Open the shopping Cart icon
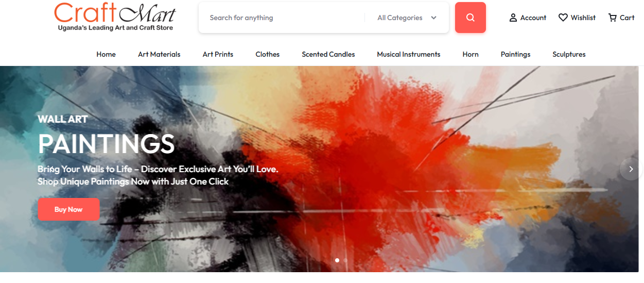644x283 pixels. click(612, 18)
